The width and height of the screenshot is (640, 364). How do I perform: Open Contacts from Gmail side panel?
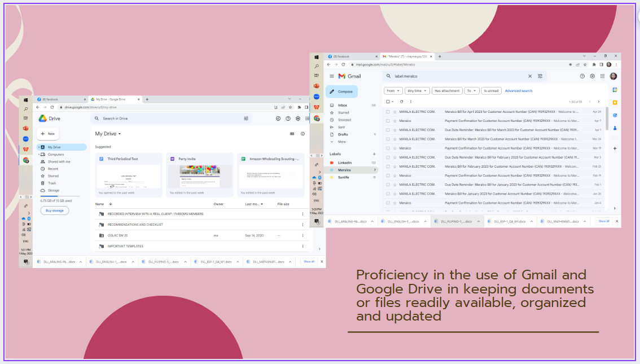click(615, 128)
